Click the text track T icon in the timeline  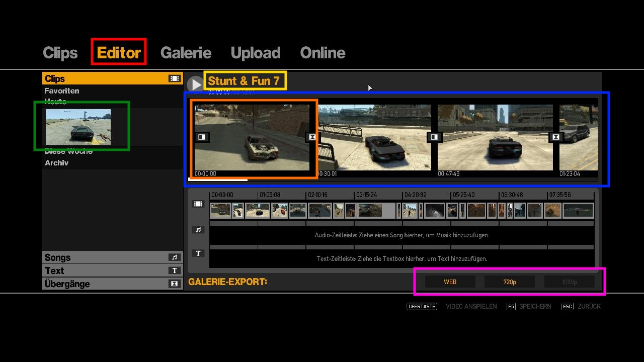point(198,253)
